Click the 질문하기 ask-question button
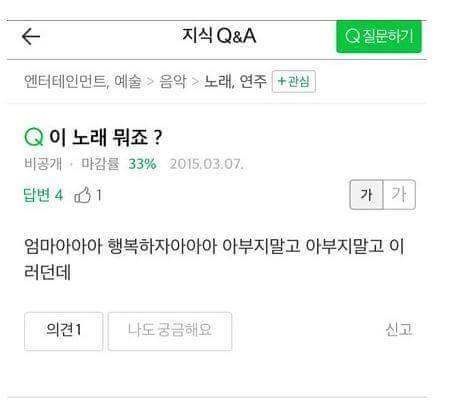Image resolution: width=465 pixels, height=415 pixels. point(379,36)
